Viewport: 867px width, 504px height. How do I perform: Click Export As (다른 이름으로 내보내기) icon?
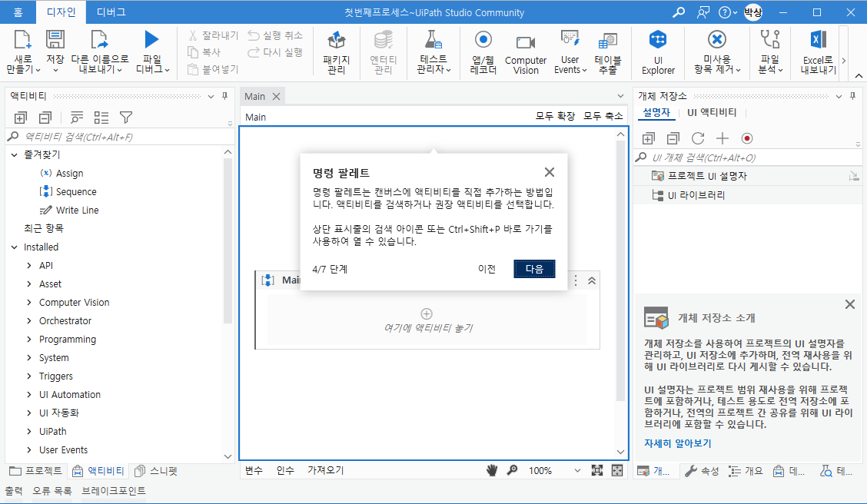coord(99,40)
